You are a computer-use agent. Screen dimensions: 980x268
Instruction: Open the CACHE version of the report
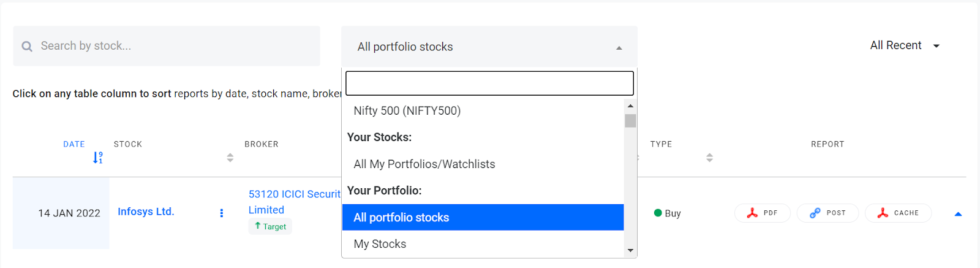pyautogui.click(x=898, y=213)
